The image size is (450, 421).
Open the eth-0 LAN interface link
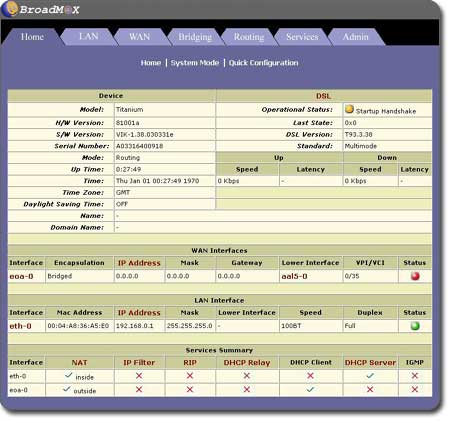20,326
